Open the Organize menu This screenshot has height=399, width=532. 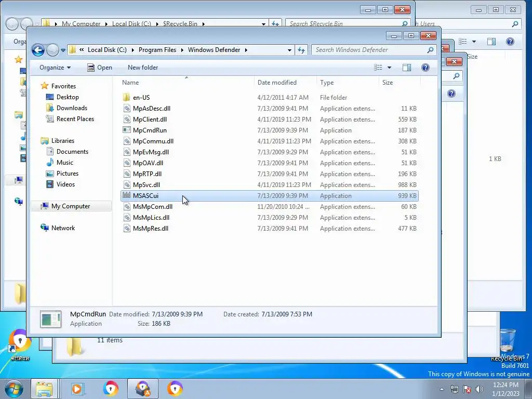(55, 68)
